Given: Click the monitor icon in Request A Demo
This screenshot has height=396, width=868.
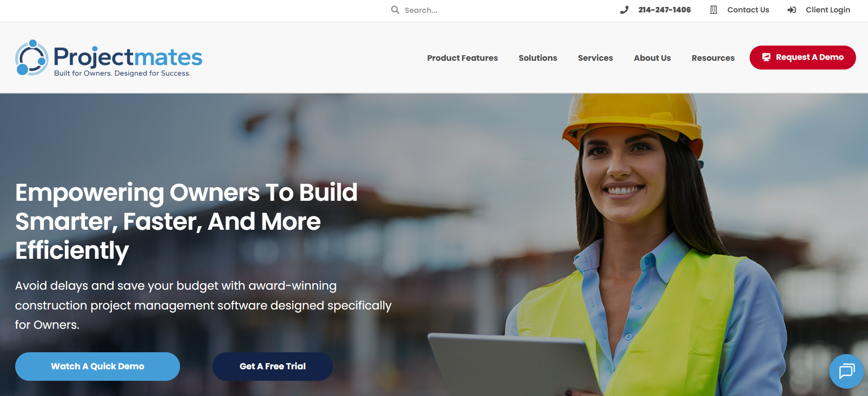Looking at the screenshot, I should [766, 57].
